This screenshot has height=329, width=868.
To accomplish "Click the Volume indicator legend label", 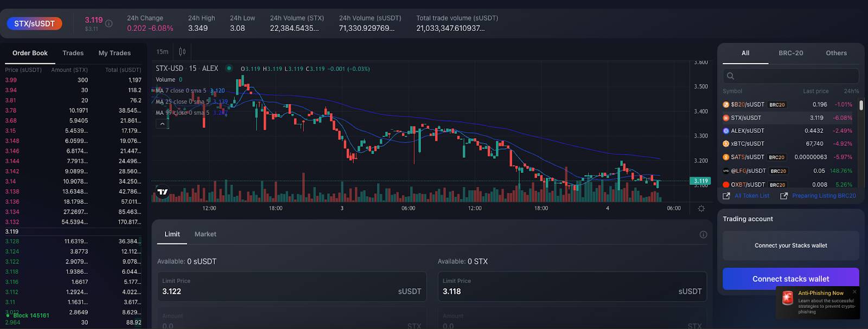I will pyautogui.click(x=165, y=80).
